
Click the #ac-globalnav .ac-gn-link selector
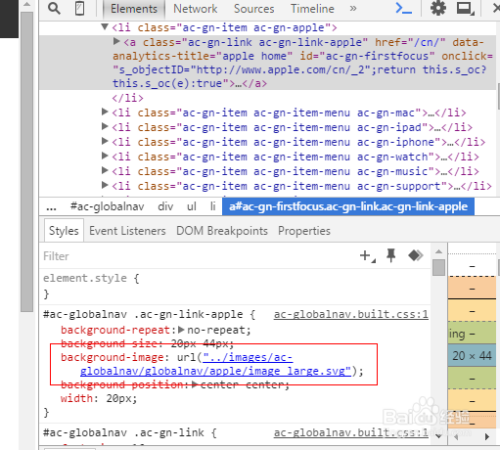(x=123, y=433)
